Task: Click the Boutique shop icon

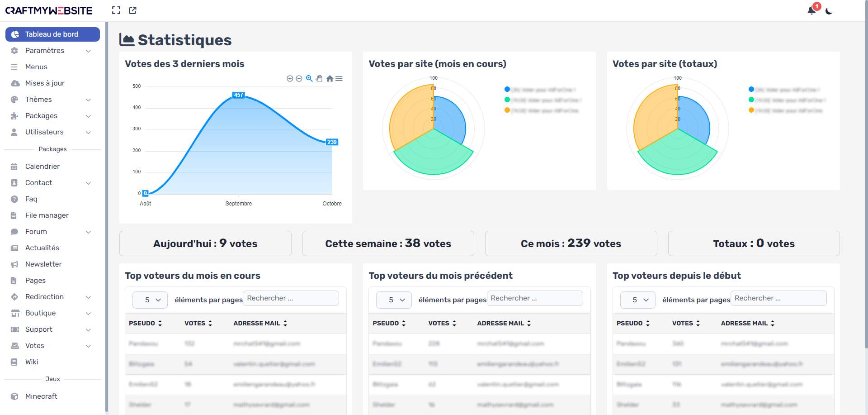Action: point(15,313)
